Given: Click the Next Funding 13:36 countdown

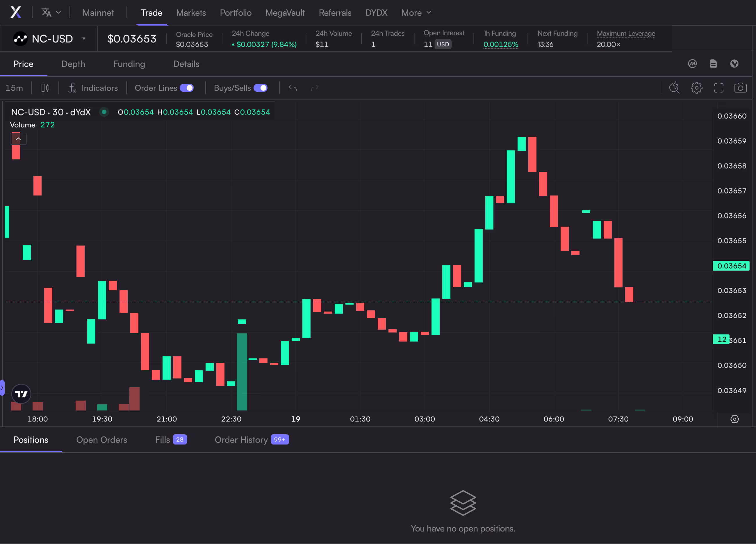Looking at the screenshot, I should click(545, 44).
